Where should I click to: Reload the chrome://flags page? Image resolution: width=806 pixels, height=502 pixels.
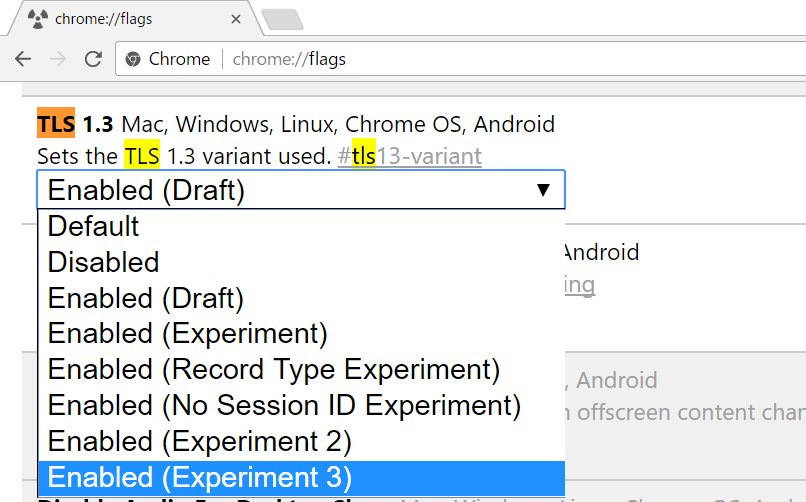93,59
